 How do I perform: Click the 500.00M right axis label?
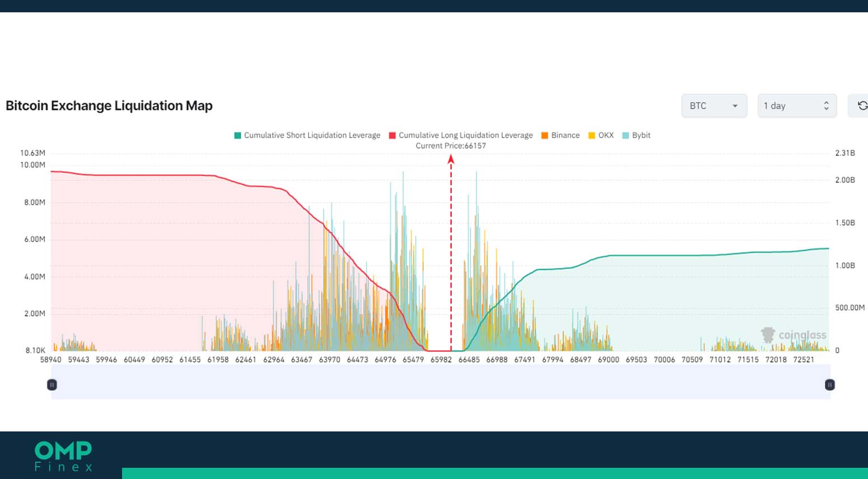pyautogui.click(x=850, y=308)
